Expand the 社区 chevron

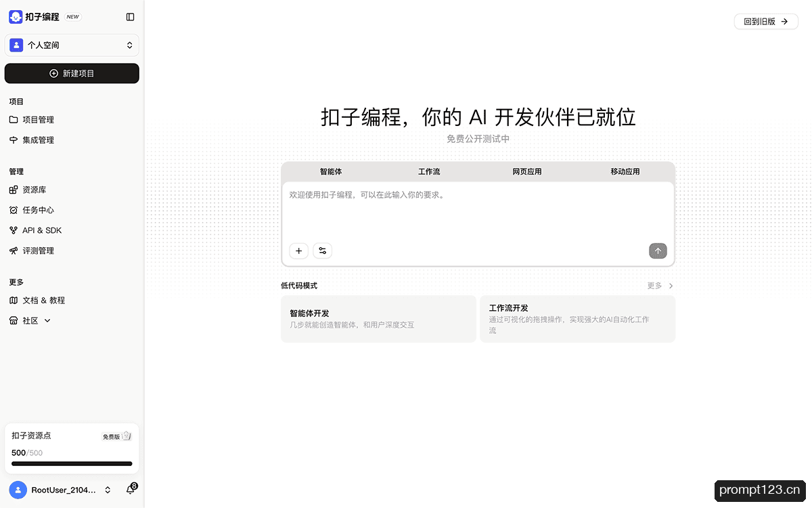[47, 320]
